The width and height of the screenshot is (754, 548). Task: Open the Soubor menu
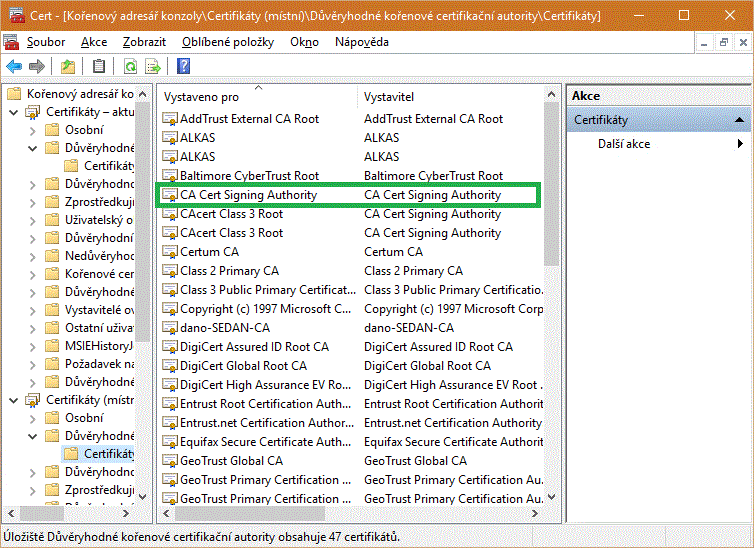tap(46, 42)
